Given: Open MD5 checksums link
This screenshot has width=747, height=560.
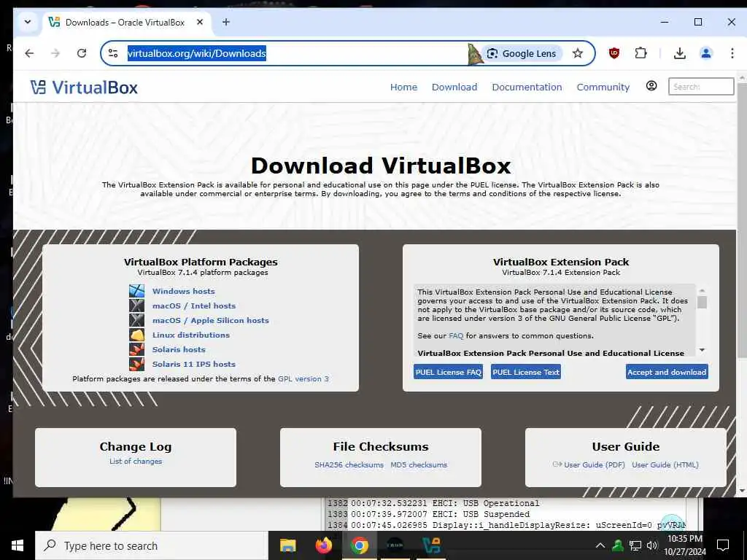Looking at the screenshot, I should [x=419, y=464].
